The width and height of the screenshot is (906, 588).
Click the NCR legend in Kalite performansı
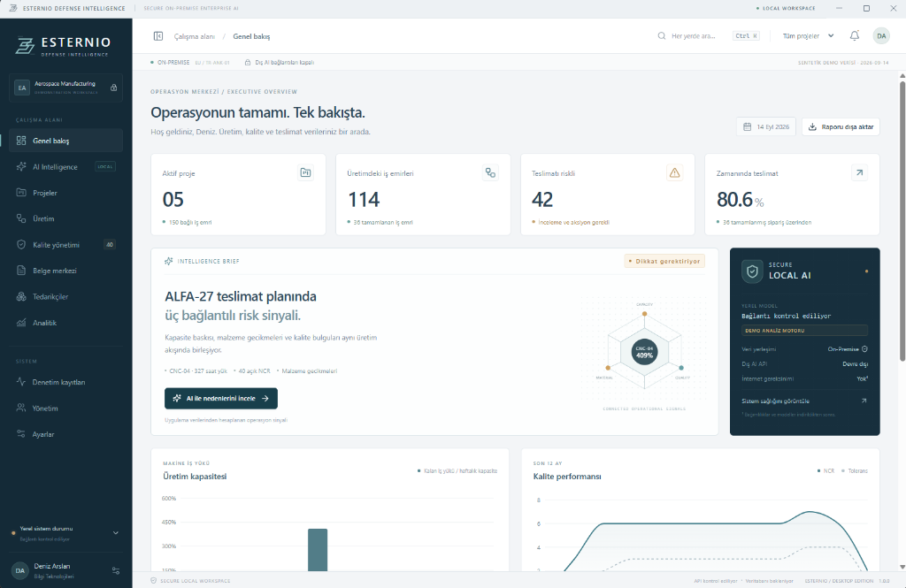(x=825, y=470)
